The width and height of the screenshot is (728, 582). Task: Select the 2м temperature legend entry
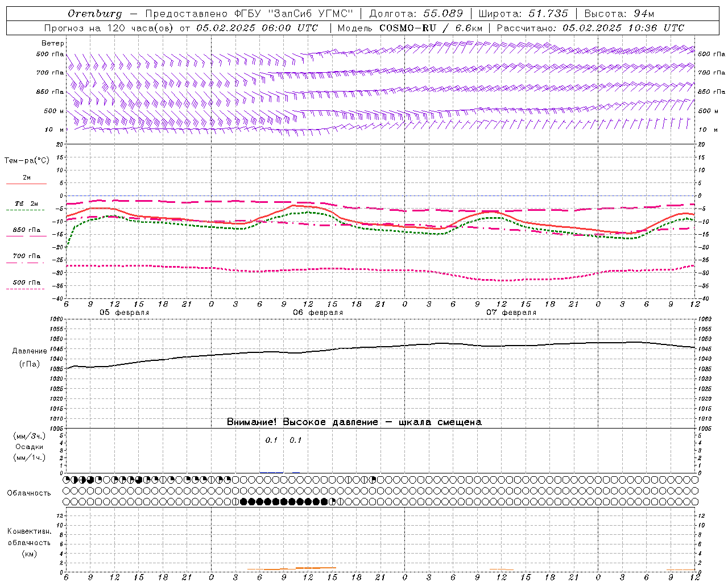27,178
